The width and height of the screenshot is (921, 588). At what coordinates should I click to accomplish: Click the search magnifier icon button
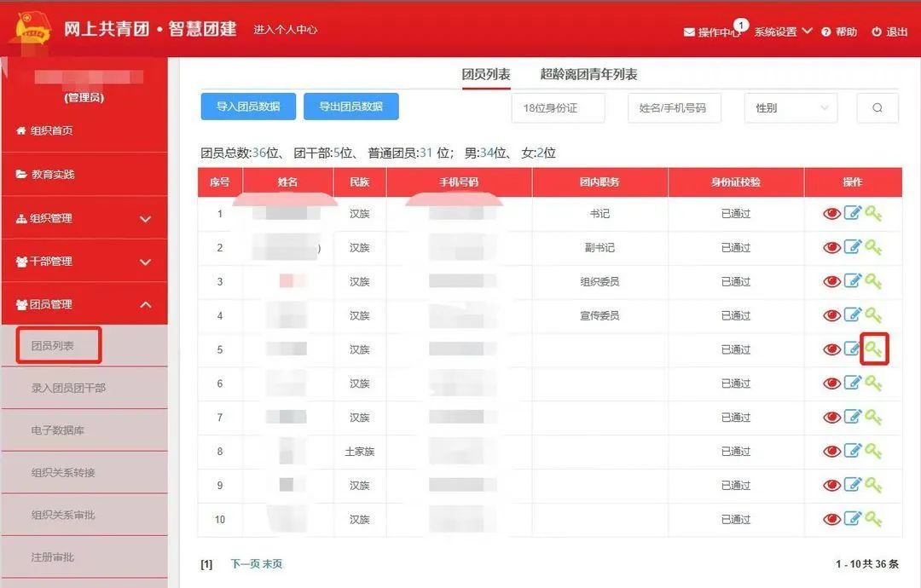[x=877, y=108]
